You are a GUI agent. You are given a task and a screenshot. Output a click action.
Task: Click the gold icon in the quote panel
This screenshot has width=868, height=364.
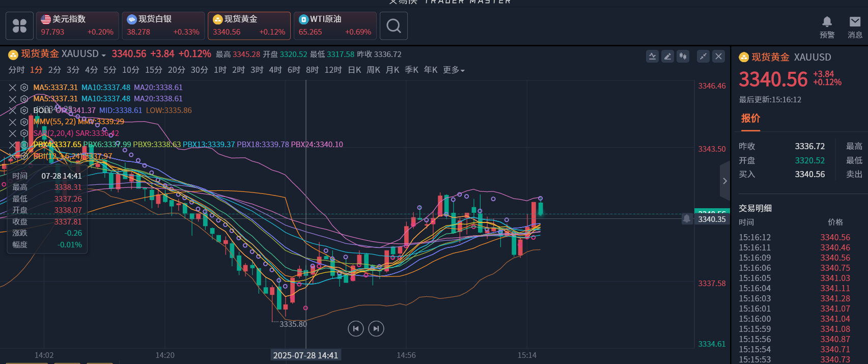(x=744, y=57)
